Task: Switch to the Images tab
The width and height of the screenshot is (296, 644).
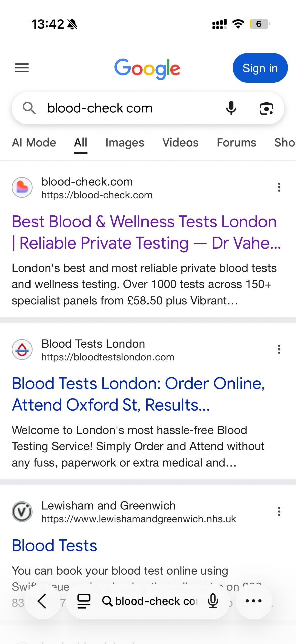Action: 125,143
